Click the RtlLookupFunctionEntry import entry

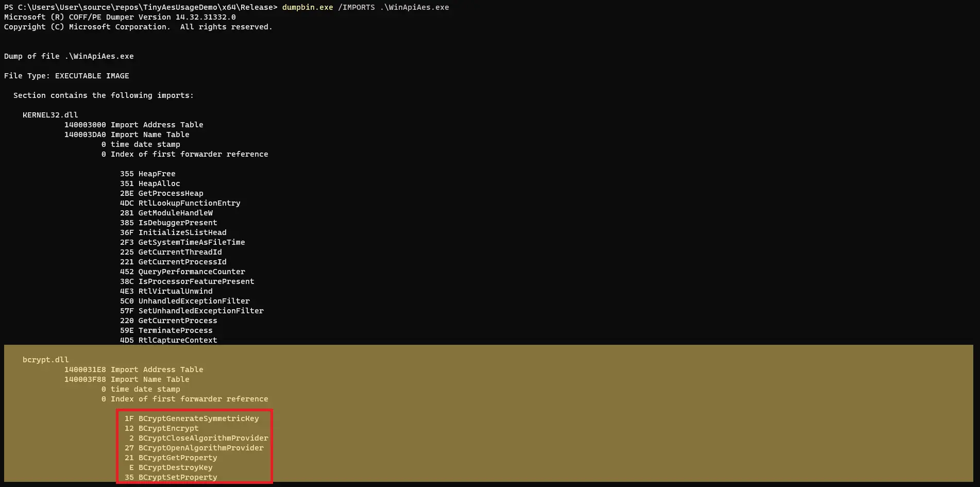pyautogui.click(x=180, y=203)
